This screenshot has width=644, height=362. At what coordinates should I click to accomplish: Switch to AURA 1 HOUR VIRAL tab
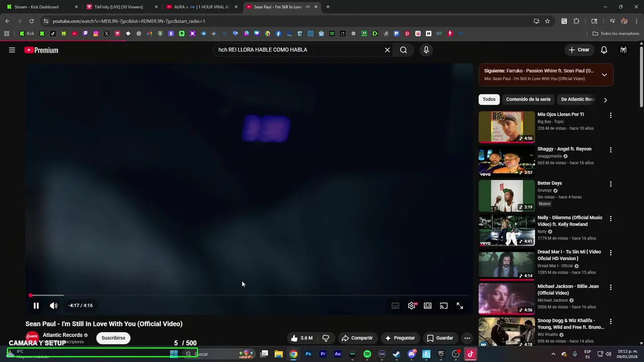(x=202, y=7)
